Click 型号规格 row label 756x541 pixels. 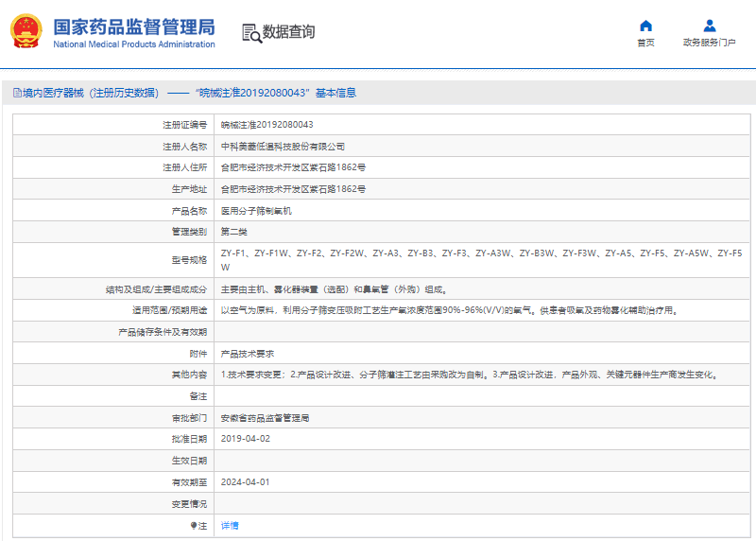(189, 260)
